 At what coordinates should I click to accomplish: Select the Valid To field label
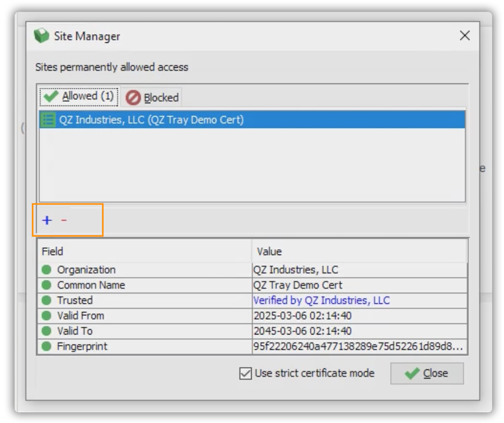click(75, 331)
